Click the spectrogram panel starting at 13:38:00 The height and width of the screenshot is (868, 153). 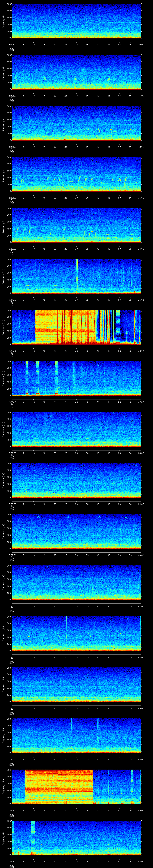[x=76, y=481]
